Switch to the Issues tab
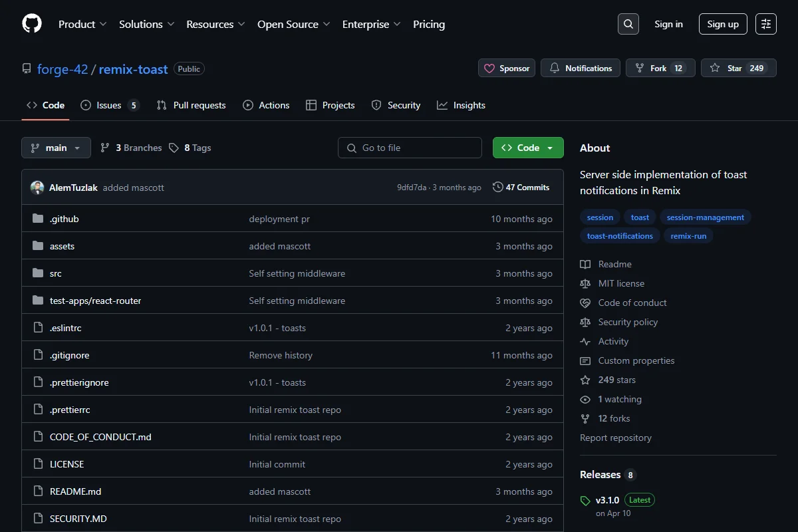The height and width of the screenshot is (532, 798). click(x=110, y=105)
